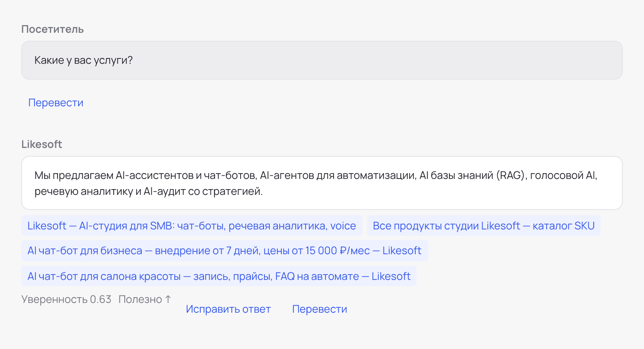Open source AI чат-бот для салона красоты
This screenshot has height=349, width=644.
[x=219, y=276]
